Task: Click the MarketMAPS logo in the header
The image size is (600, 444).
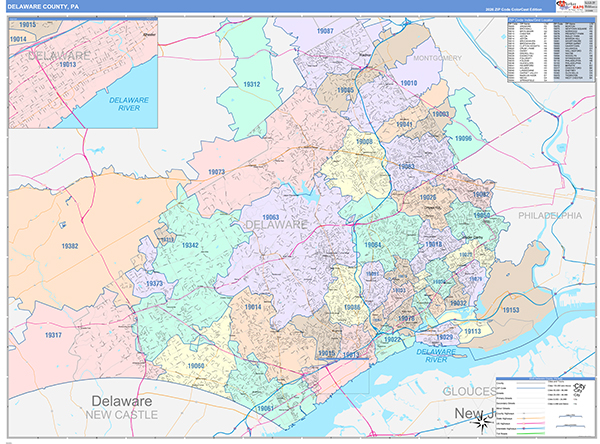Action: [571, 6]
